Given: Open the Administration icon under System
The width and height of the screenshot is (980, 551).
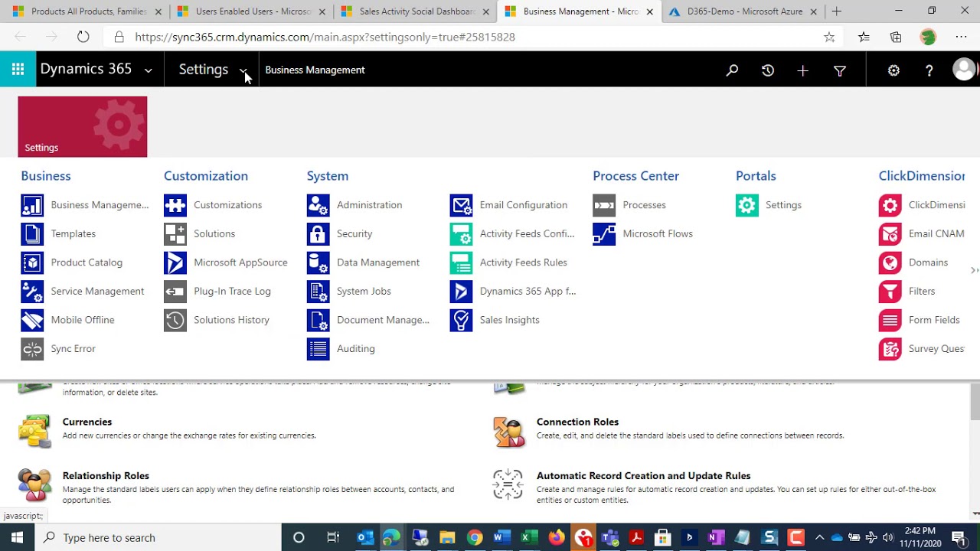Looking at the screenshot, I should click(x=318, y=205).
